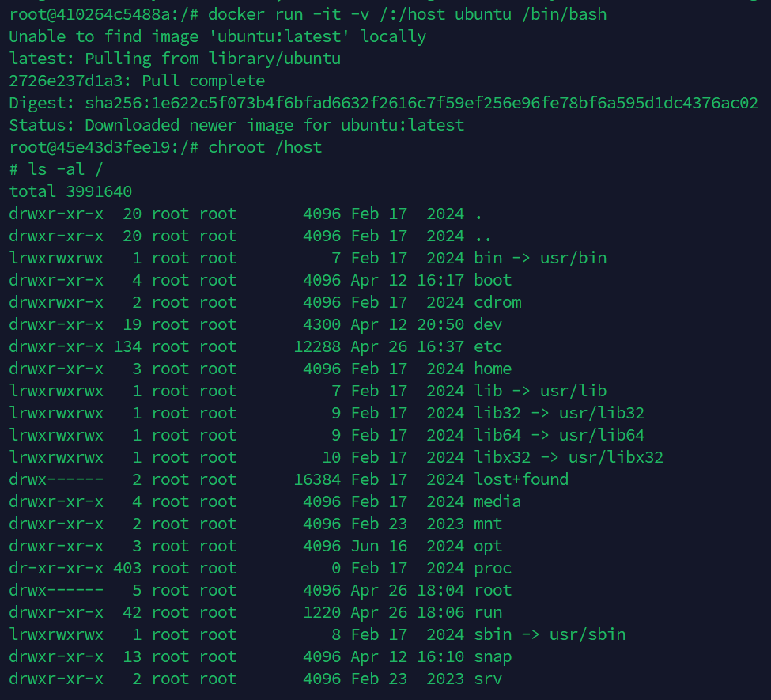Screen dimensions: 771x700
Task: Click the 'boot' directory name
Action: (493, 280)
